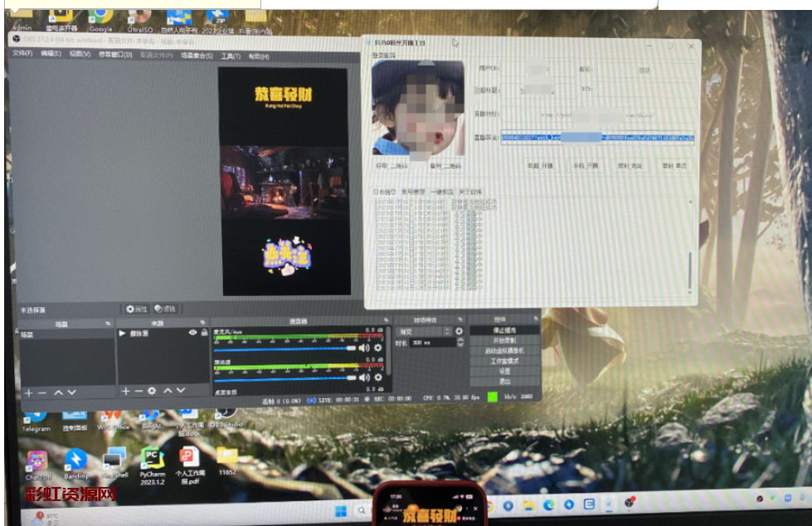
Task: Click the 停止推流 stop streaming button
Action: pyautogui.click(x=504, y=330)
